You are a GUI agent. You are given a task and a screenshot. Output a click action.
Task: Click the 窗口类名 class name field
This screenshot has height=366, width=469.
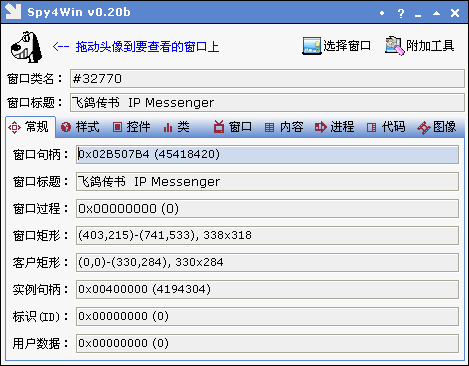267,79
